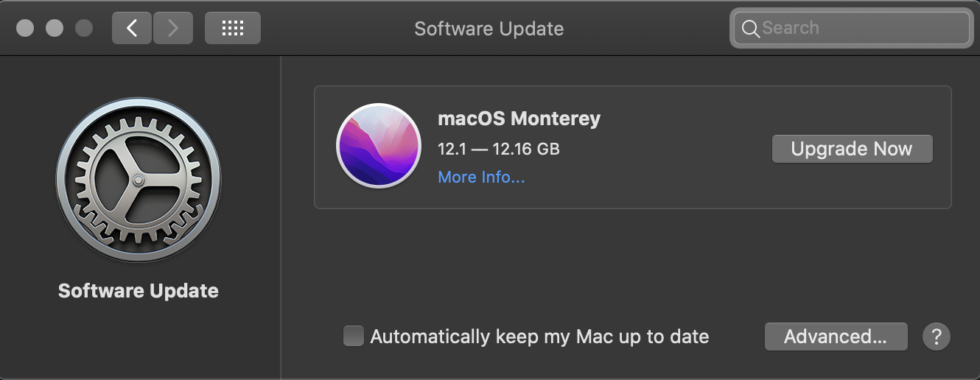Click the 12.1 — 12.16 GB version text
Image resolution: width=980 pixels, height=380 pixels.
pos(499,149)
